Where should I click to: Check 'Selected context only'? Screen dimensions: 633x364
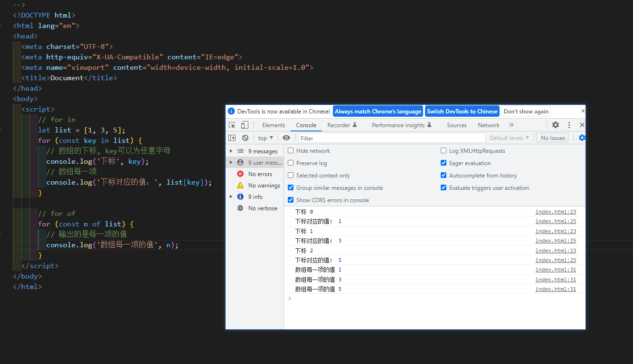pyautogui.click(x=291, y=176)
